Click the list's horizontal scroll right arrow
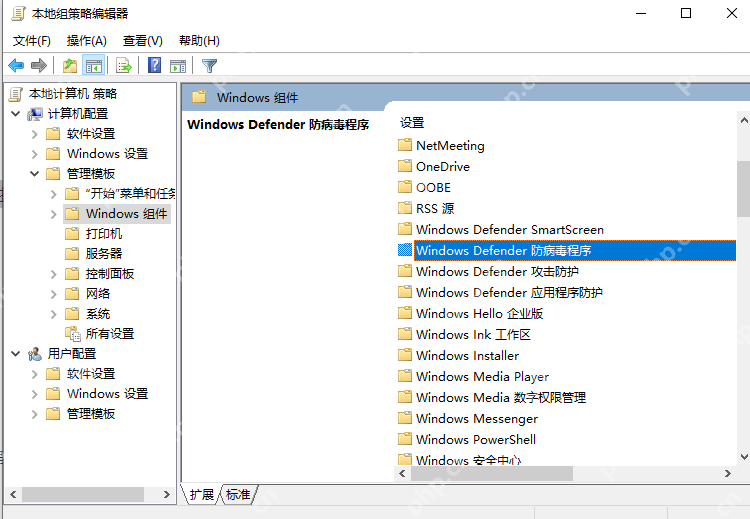750x519 pixels. (728, 474)
